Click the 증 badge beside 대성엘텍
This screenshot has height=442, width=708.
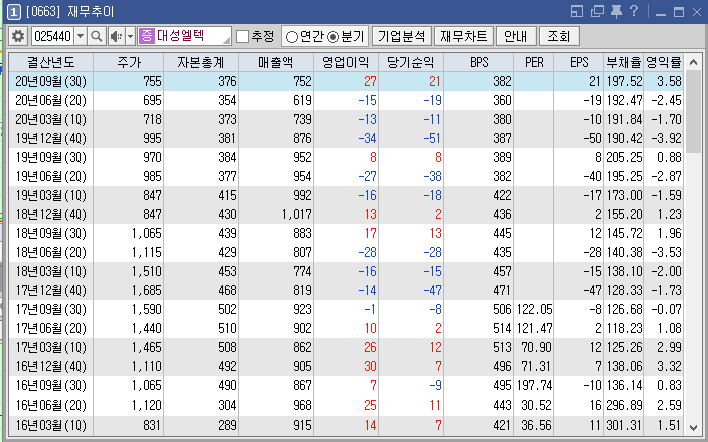[x=147, y=36]
